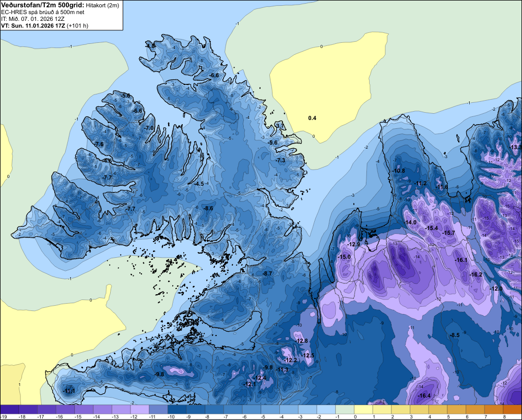Image resolution: width=522 pixels, height=420 pixels.
Task: Click the -12.5 temperature label
Action: pos(307,355)
